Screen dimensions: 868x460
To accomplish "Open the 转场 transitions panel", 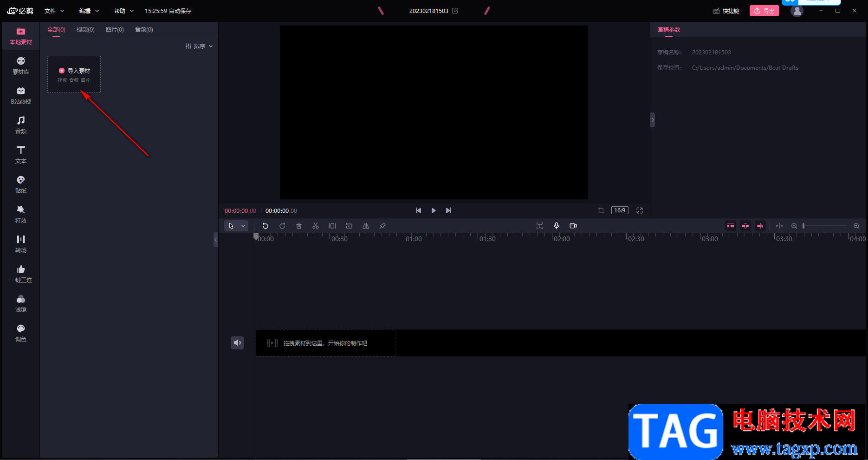I will coord(21,244).
